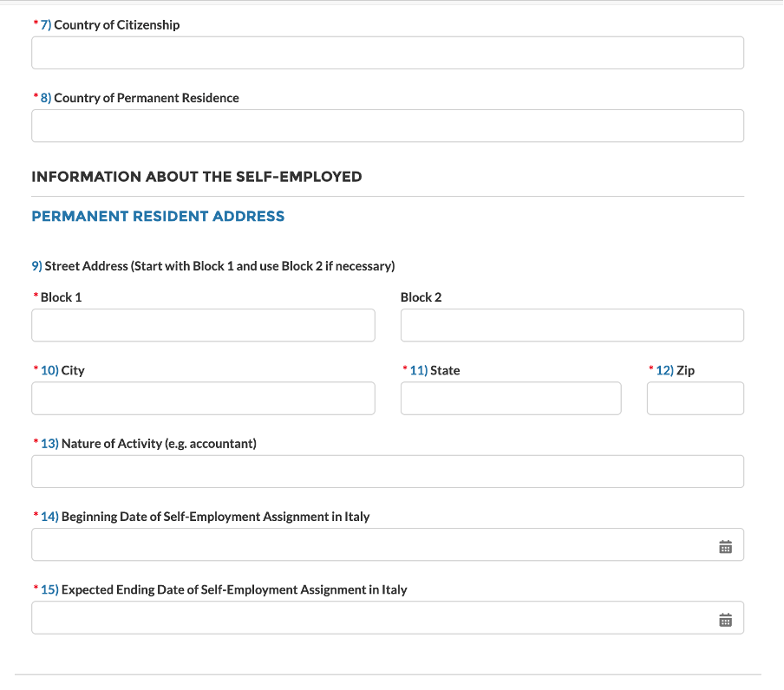Select the Block 2 street address field

pos(572,325)
